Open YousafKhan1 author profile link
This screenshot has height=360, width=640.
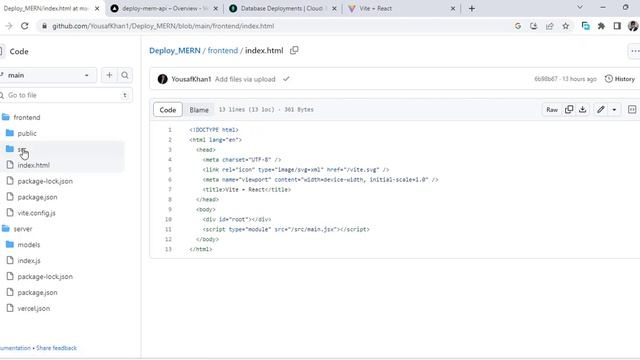191,79
